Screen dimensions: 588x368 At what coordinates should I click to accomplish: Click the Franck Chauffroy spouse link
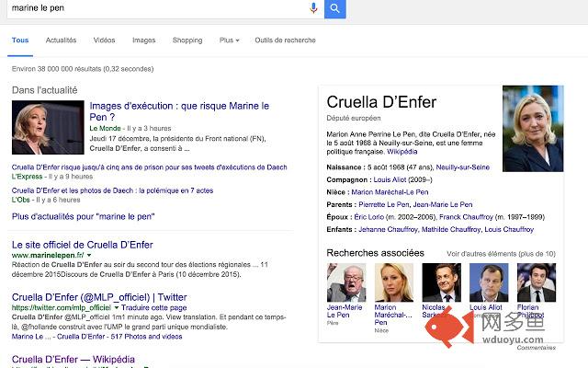[x=466, y=217]
